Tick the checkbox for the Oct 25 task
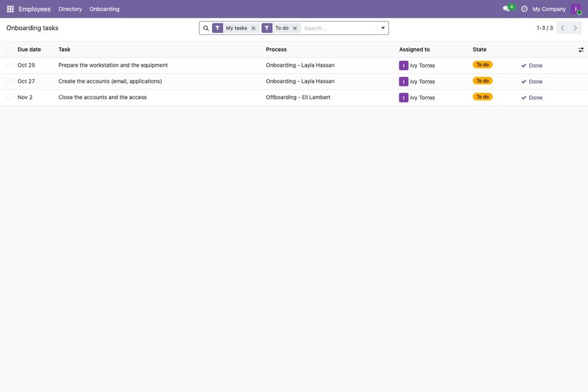Screen dimensions: 588x392 9,65
